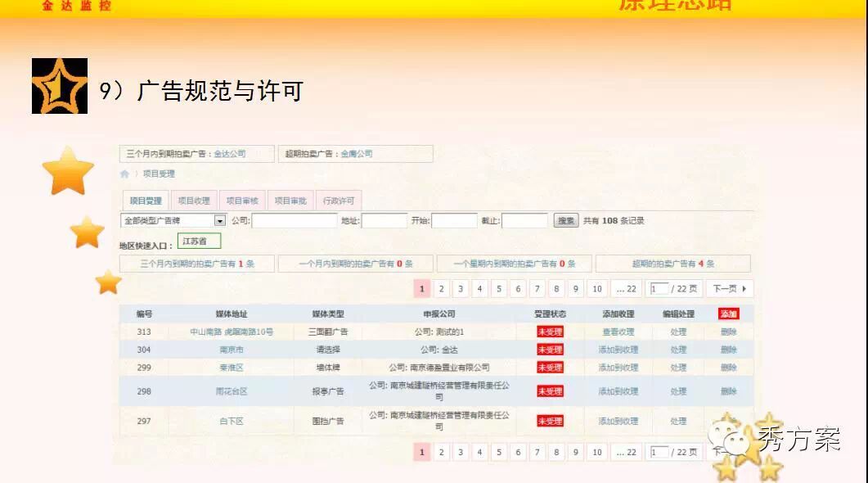The image size is (868, 483).
Task: Jump to page 22 in pager below table
Action: click(627, 452)
